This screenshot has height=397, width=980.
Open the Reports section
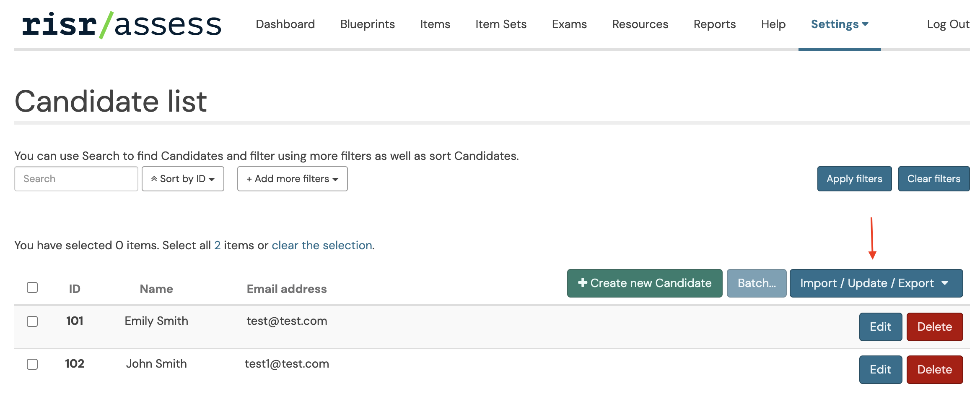[x=715, y=24]
